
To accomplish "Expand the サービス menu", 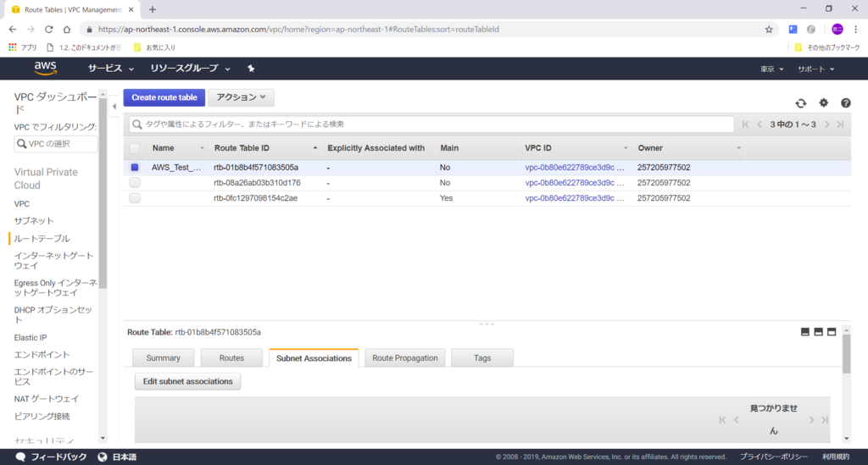I will tap(111, 69).
